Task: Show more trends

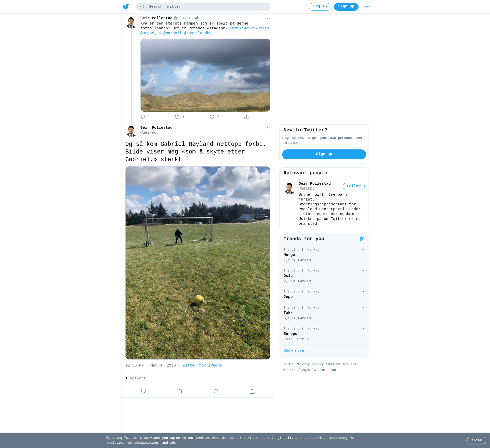Action: click(294, 351)
